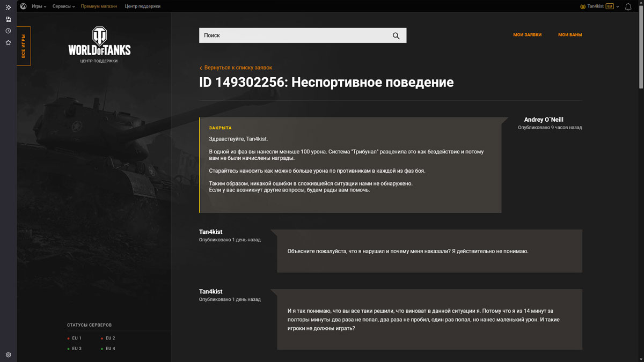Click the Закрыта status label

coord(220,128)
